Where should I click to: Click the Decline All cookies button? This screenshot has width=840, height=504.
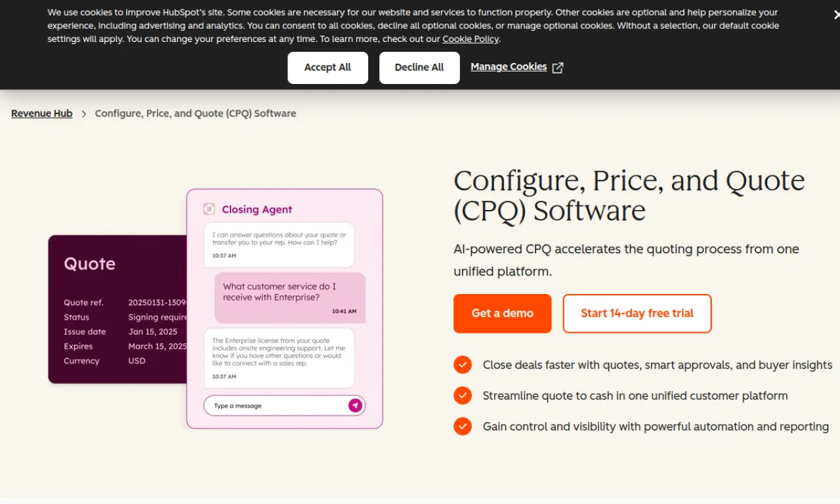click(x=419, y=68)
